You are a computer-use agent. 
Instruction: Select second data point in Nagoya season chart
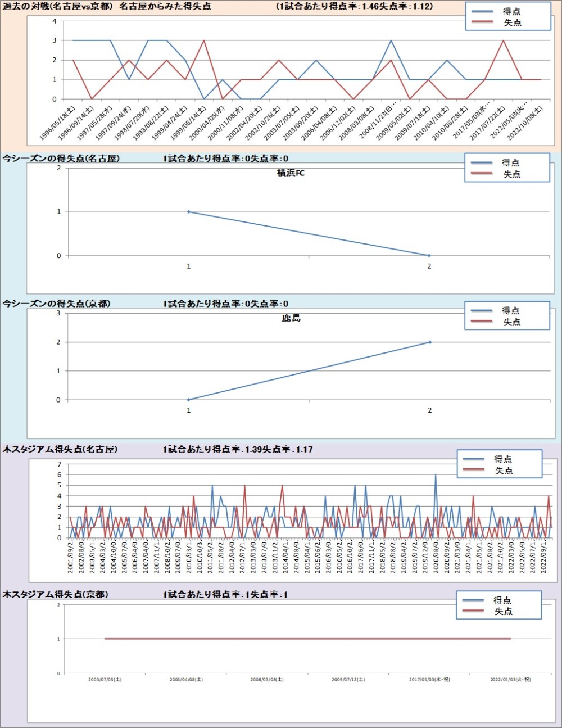[x=429, y=256]
